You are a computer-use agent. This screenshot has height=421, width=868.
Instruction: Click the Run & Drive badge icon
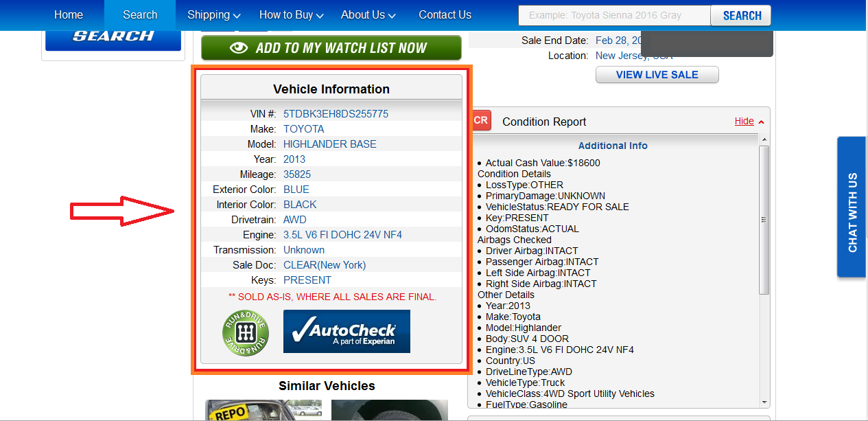tap(245, 333)
